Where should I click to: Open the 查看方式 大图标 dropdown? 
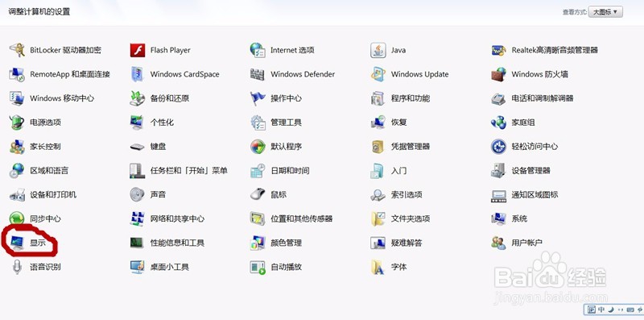pyautogui.click(x=605, y=12)
